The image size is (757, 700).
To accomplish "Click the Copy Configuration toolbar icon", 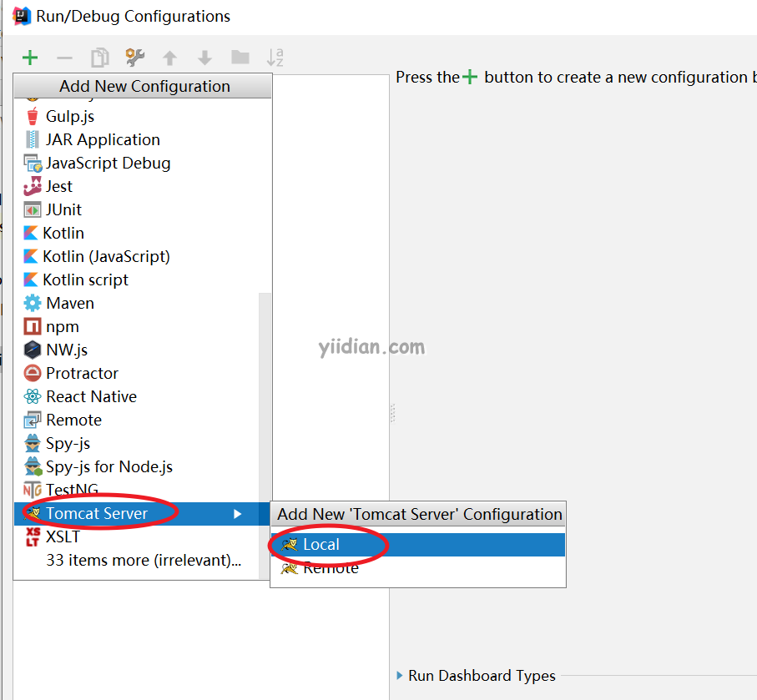I will pyautogui.click(x=100, y=58).
